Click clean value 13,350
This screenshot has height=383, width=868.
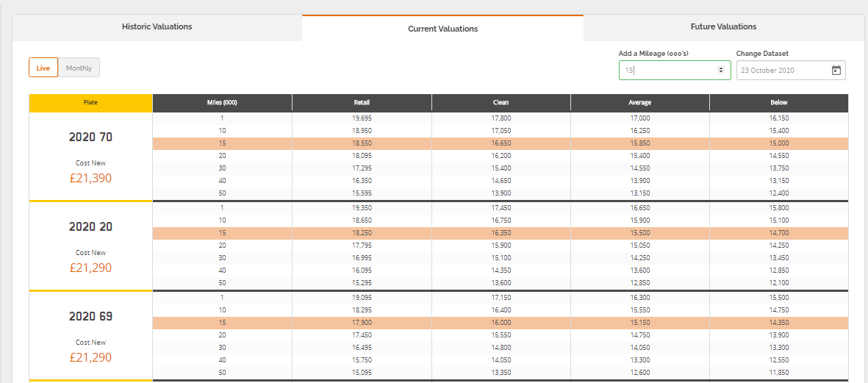click(501, 373)
